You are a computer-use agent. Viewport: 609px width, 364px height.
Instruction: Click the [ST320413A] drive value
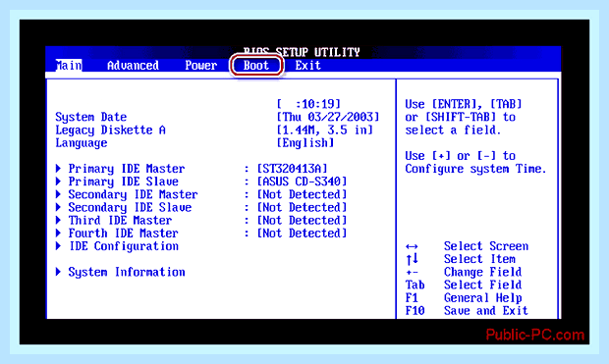[292, 169]
